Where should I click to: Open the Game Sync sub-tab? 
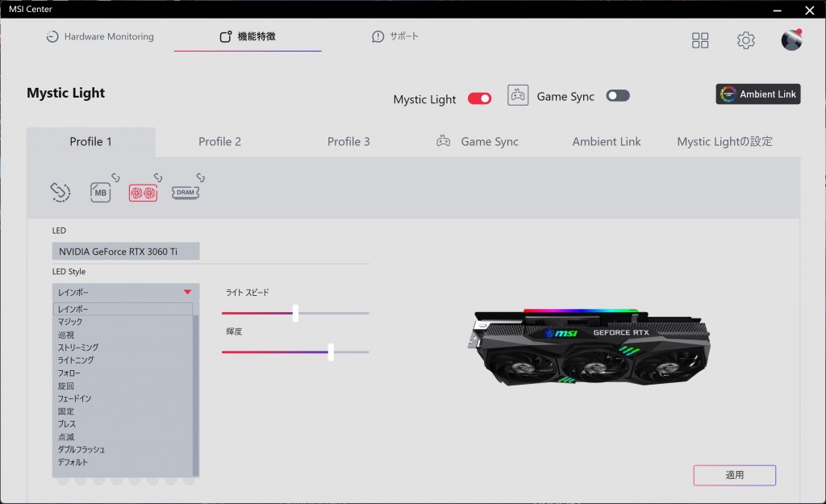pyautogui.click(x=478, y=142)
